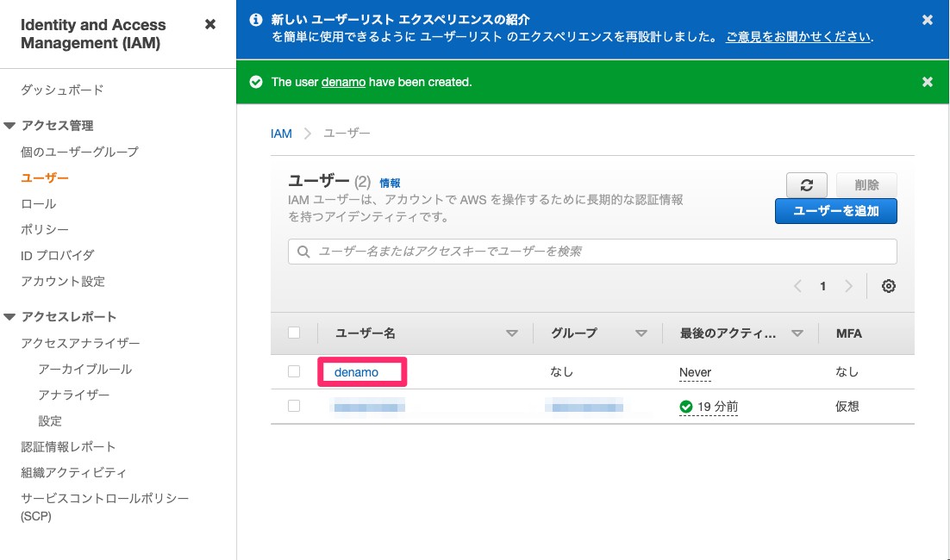950x560 pixels.
Task: Click the next page arrow
Action: pos(848,285)
